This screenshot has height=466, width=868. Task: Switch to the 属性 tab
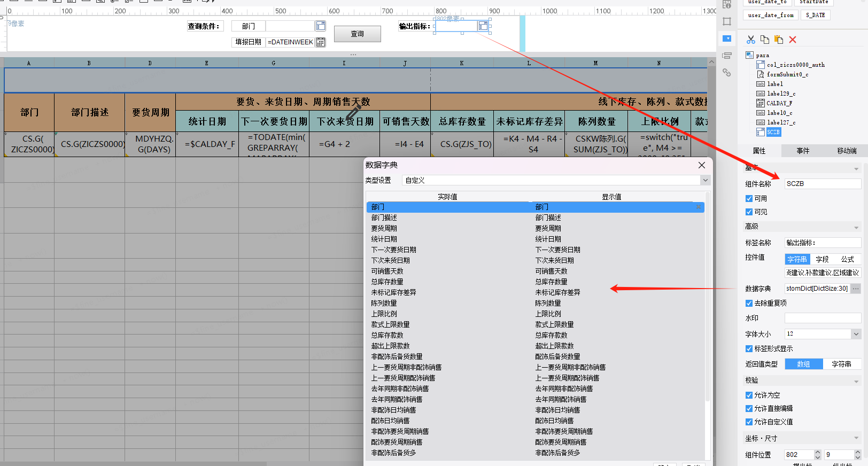[759, 151]
